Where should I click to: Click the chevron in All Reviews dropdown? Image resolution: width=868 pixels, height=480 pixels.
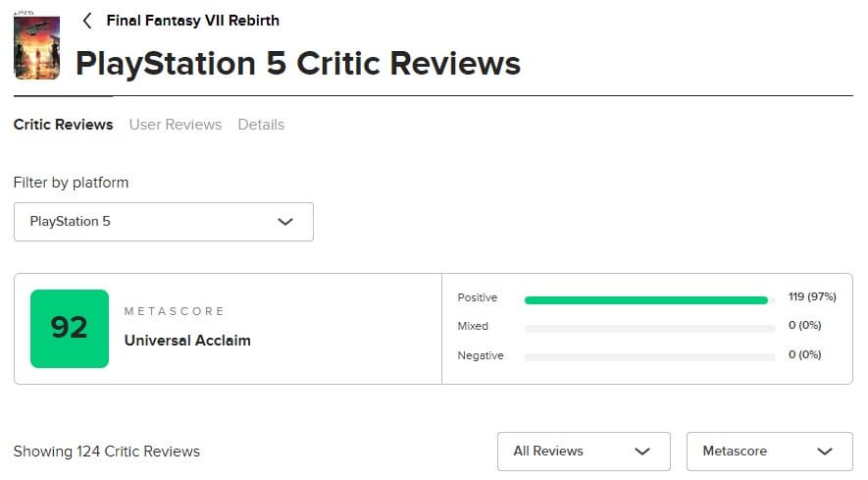(x=642, y=452)
